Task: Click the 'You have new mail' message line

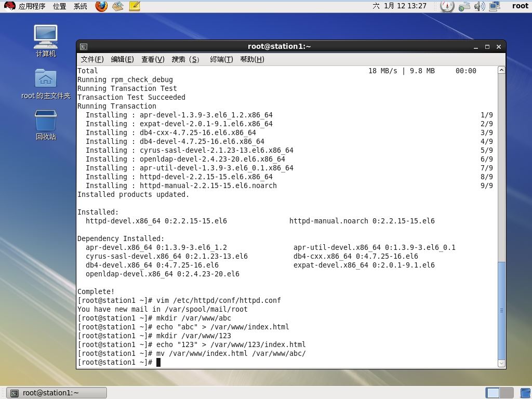Action: [x=163, y=310]
